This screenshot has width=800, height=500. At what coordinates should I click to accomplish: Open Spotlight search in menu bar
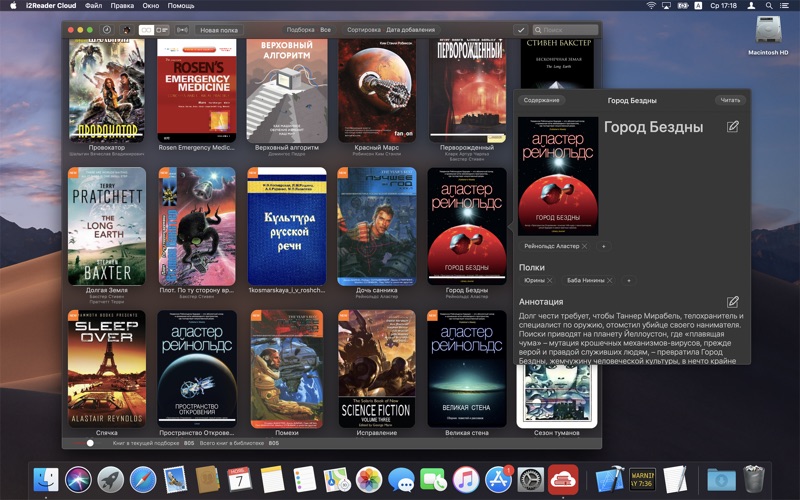(x=768, y=6)
